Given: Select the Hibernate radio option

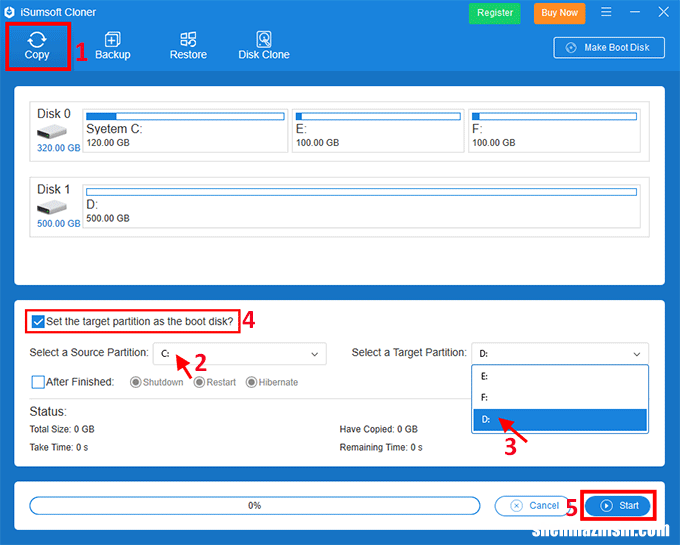Looking at the screenshot, I should pos(251,382).
